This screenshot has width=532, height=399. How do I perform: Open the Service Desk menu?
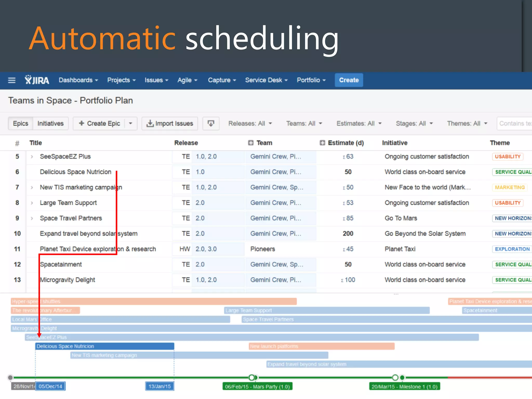click(x=266, y=80)
